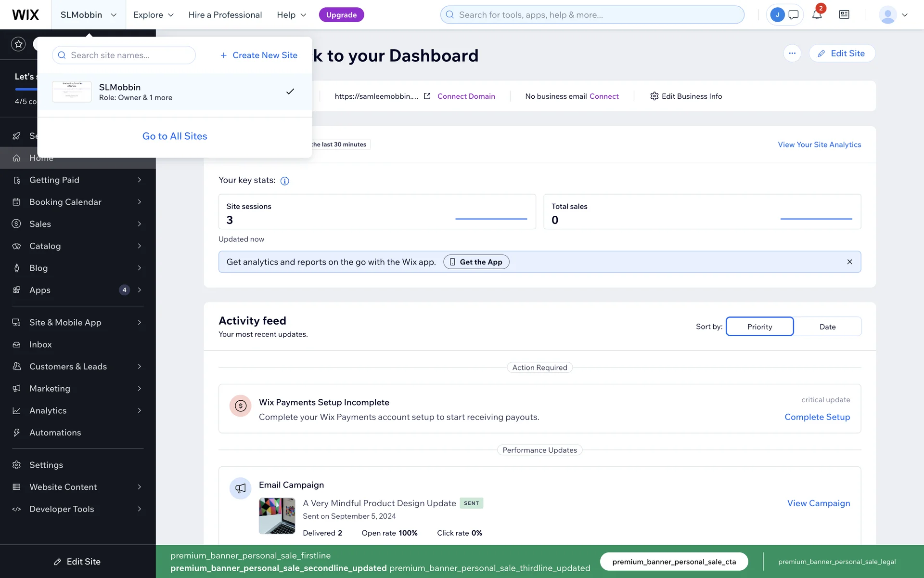Sort activity feed by Priority
This screenshot has width=924, height=578.
point(759,327)
